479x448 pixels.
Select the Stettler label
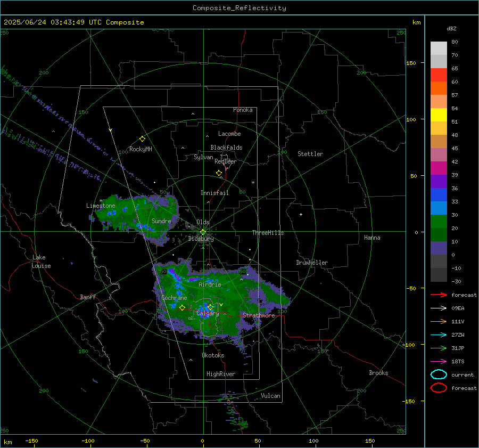tap(310, 154)
